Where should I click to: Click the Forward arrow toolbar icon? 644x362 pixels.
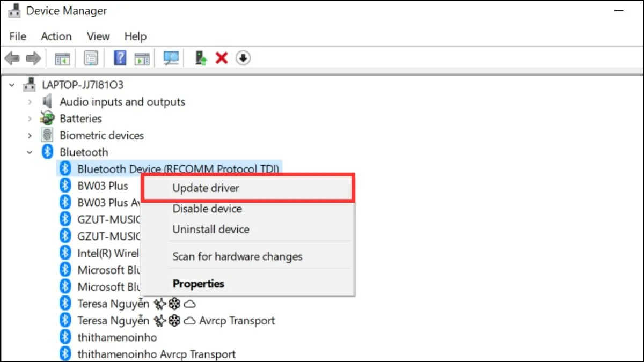[33, 58]
